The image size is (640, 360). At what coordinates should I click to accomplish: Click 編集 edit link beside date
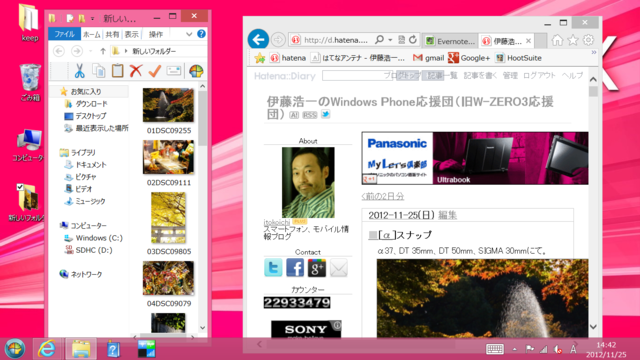point(447,215)
